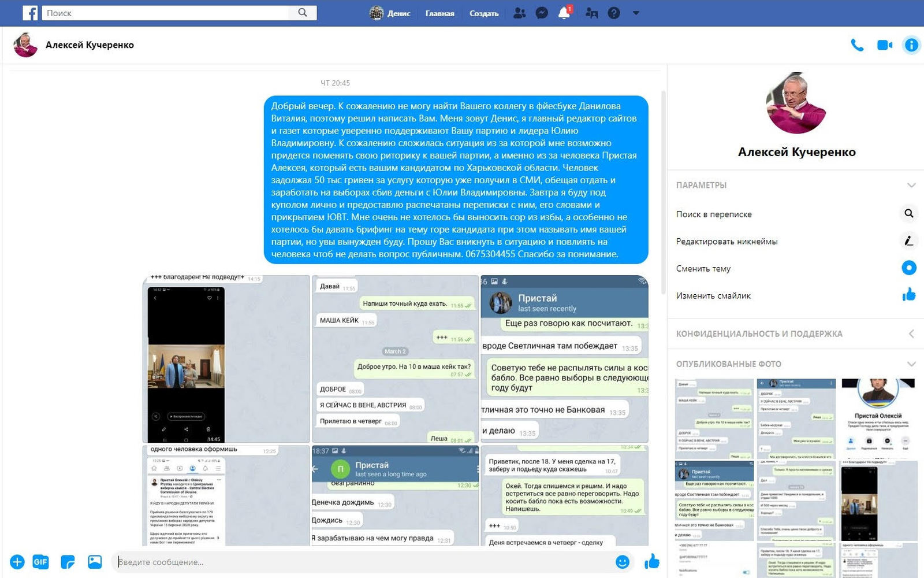Select Сменить тему option
The image size is (924, 578).
703,268
